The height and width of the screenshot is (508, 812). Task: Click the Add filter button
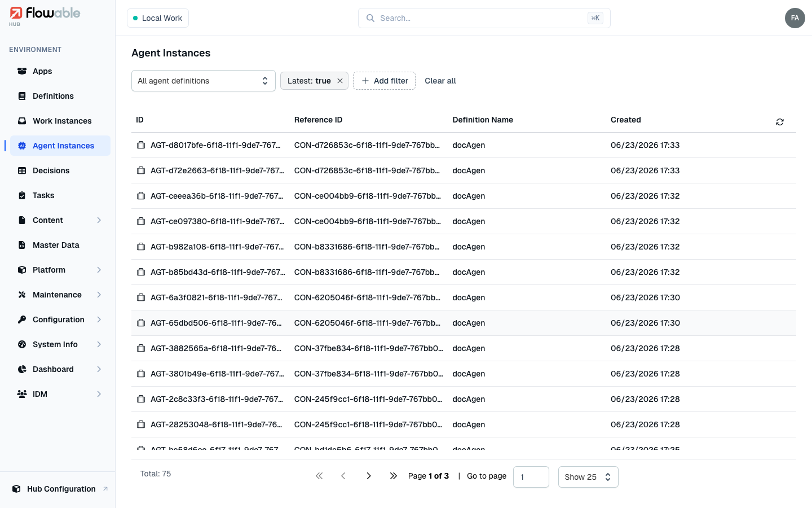pyautogui.click(x=384, y=81)
